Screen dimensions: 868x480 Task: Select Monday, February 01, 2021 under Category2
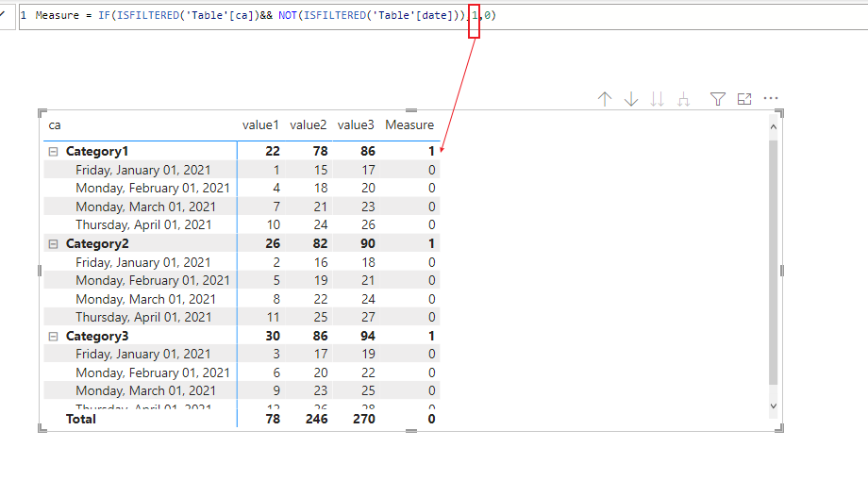pyautogui.click(x=153, y=280)
